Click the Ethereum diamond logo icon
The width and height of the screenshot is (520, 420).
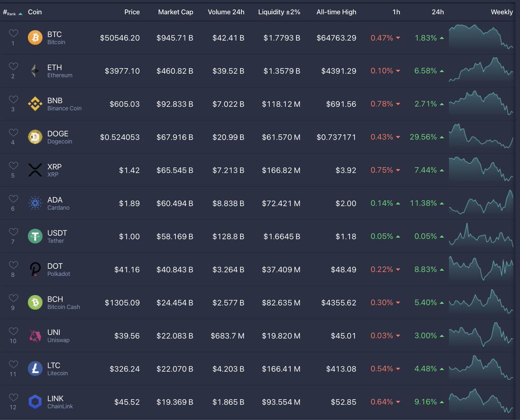[35, 71]
